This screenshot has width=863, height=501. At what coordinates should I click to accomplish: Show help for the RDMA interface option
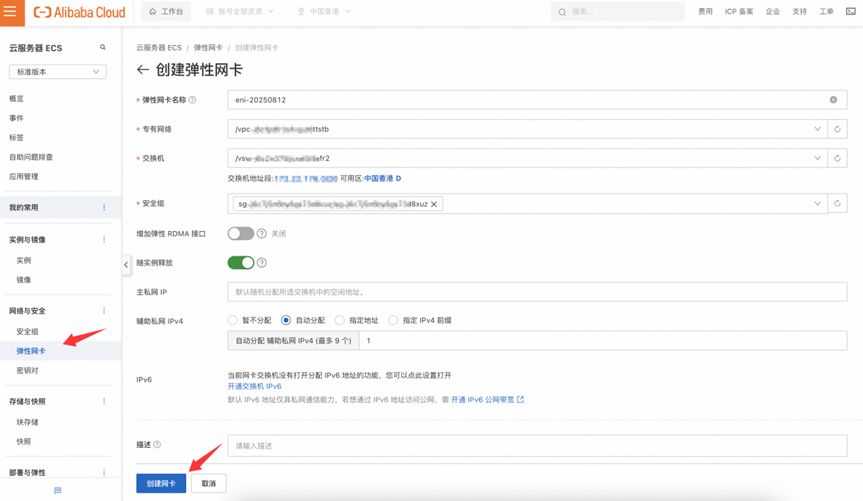261,233
